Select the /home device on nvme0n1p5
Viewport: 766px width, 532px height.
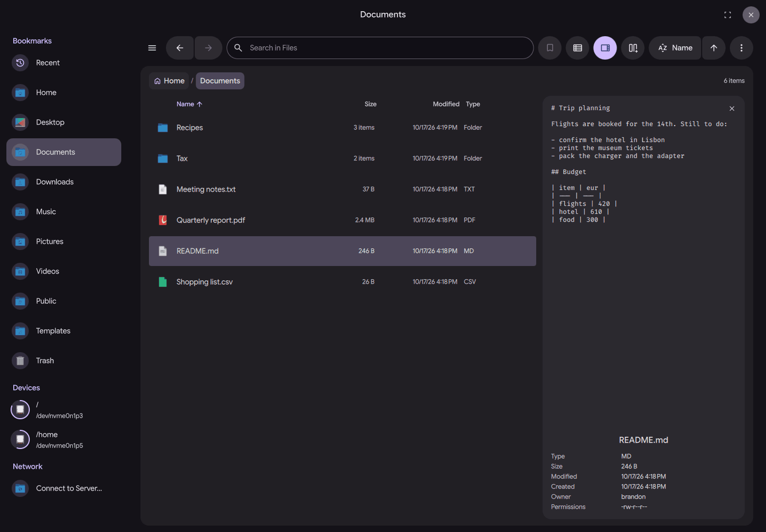coord(64,439)
